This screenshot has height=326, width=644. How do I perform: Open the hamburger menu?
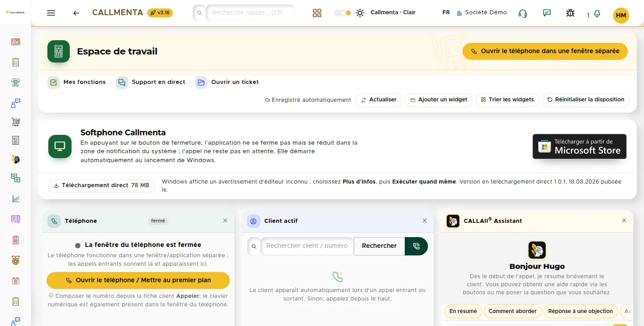coord(51,13)
